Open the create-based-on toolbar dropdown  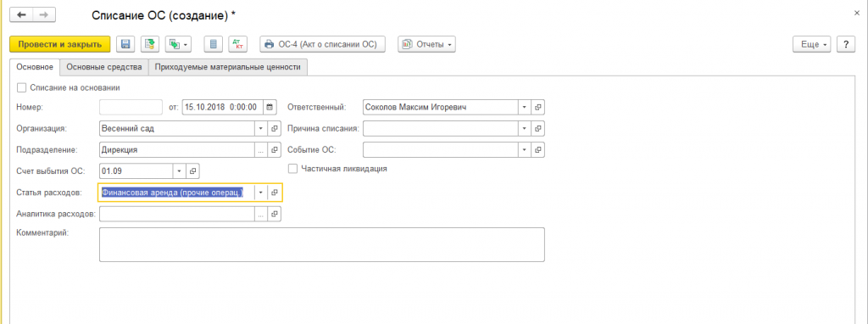pos(178,44)
